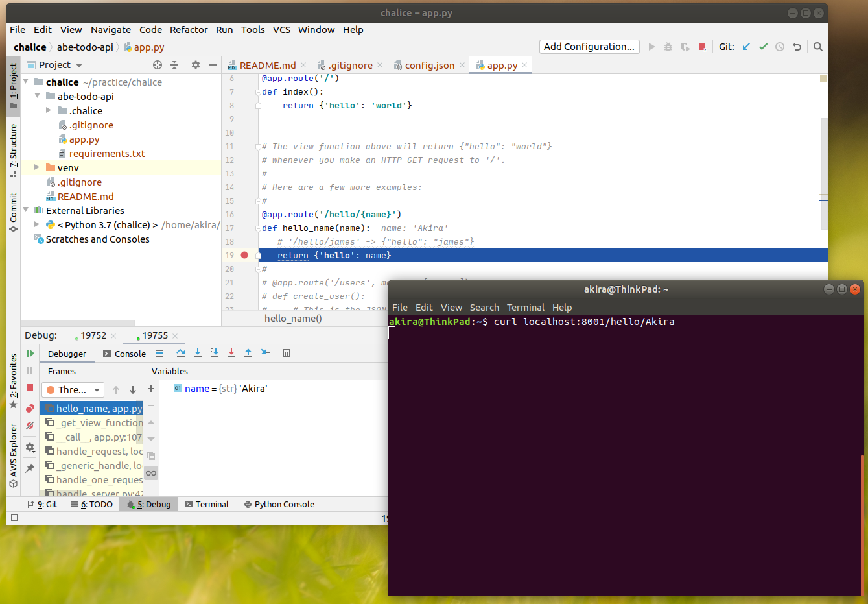Click Run to Cursor in debug toolbar
This screenshot has height=604, width=868.
[x=265, y=352]
